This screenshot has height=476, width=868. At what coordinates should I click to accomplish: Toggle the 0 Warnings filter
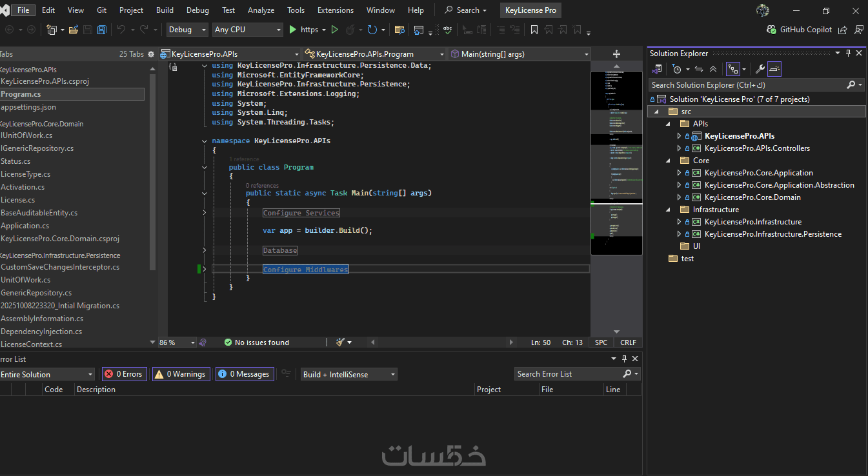[181, 374]
